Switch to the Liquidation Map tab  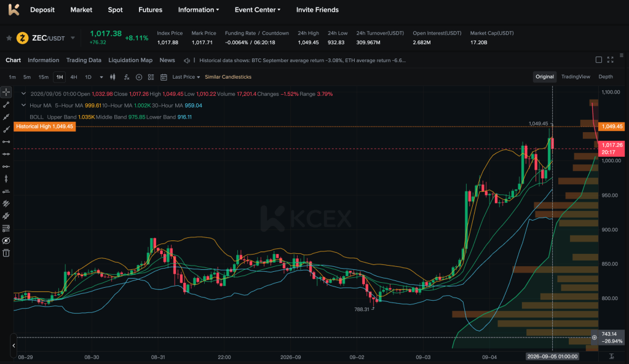coord(130,60)
